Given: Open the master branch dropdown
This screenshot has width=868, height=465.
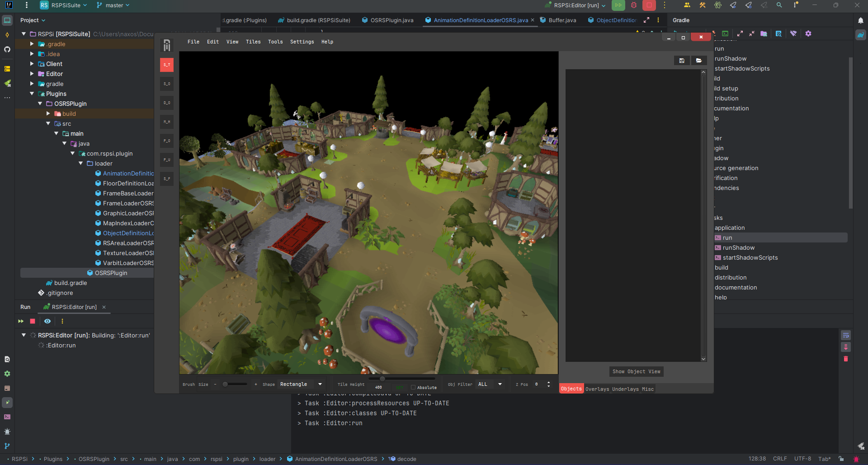Looking at the screenshot, I should pyautogui.click(x=113, y=5).
